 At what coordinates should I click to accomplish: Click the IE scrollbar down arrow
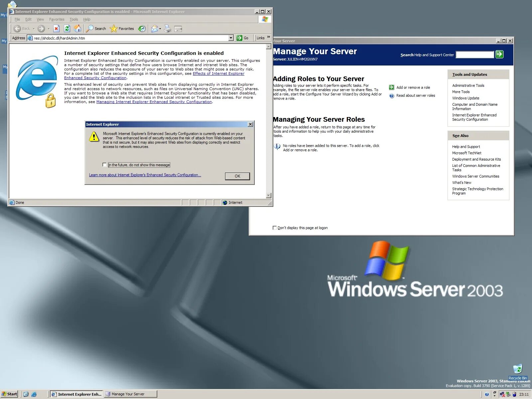click(269, 196)
